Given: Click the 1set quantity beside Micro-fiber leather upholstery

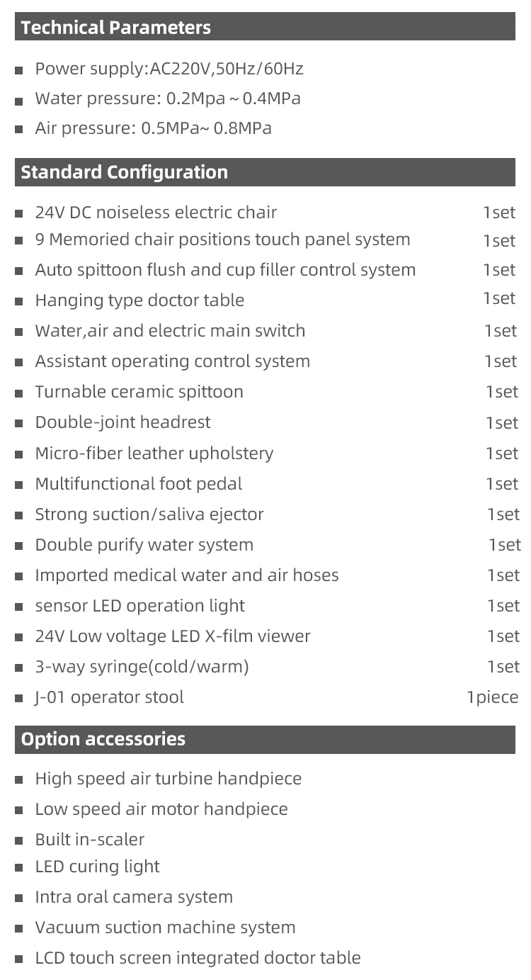Looking at the screenshot, I should coord(502,454).
